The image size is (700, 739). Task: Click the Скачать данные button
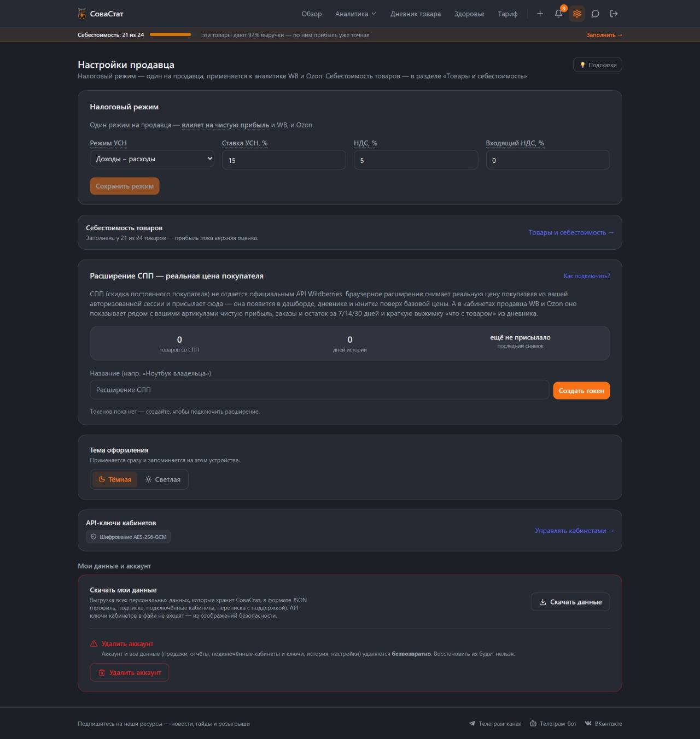coord(570,602)
